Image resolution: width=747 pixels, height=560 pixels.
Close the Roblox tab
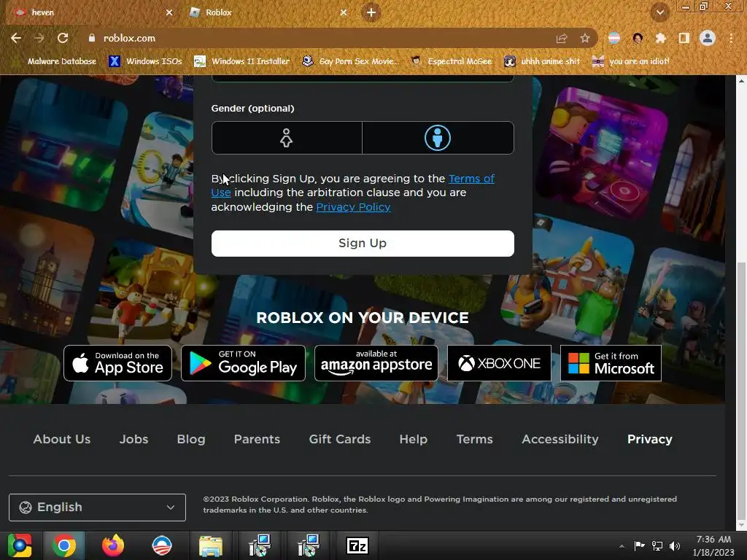[x=344, y=12]
